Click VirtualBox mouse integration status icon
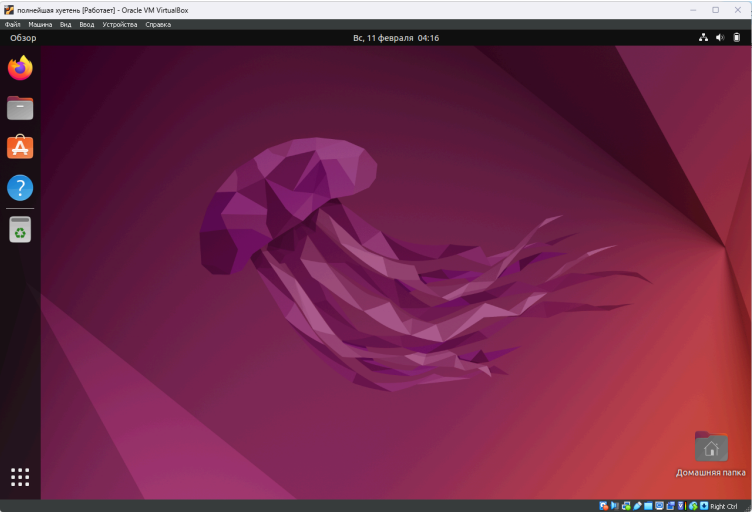 click(693, 506)
